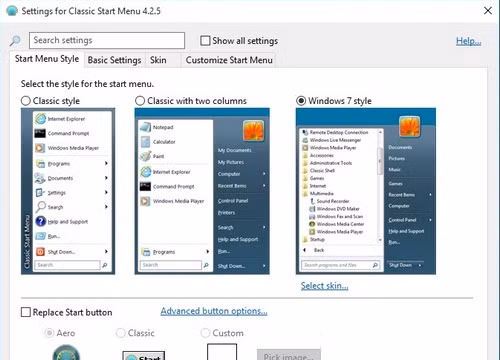Choose the Windows 7 style option

[301, 101]
